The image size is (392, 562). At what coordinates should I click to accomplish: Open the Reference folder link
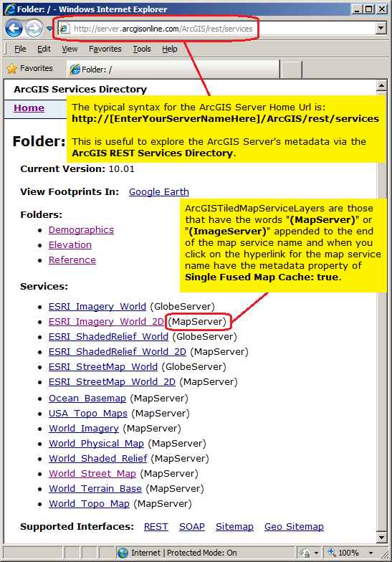[72, 259]
